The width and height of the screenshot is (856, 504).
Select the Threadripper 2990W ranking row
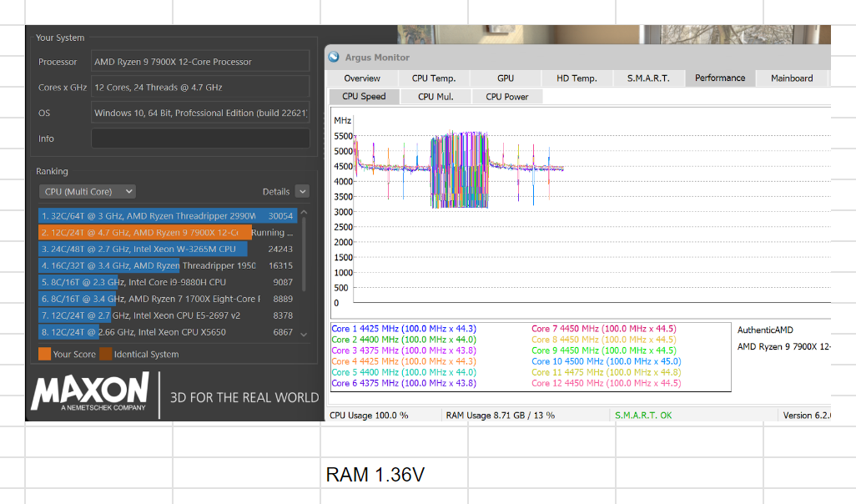click(168, 215)
